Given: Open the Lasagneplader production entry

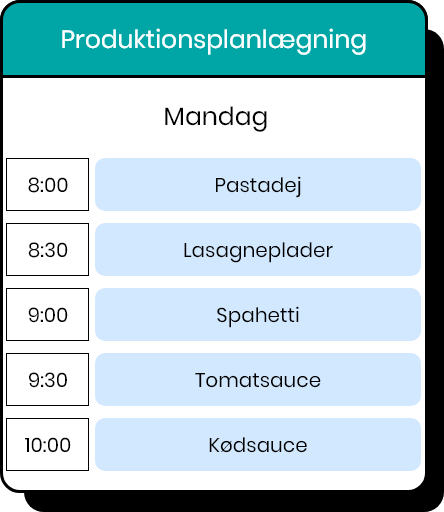Looking at the screenshot, I should (x=258, y=249).
